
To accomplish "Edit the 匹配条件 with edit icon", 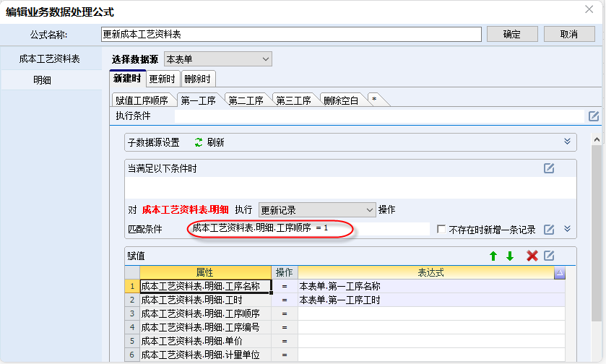I will click(x=549, y=229).
